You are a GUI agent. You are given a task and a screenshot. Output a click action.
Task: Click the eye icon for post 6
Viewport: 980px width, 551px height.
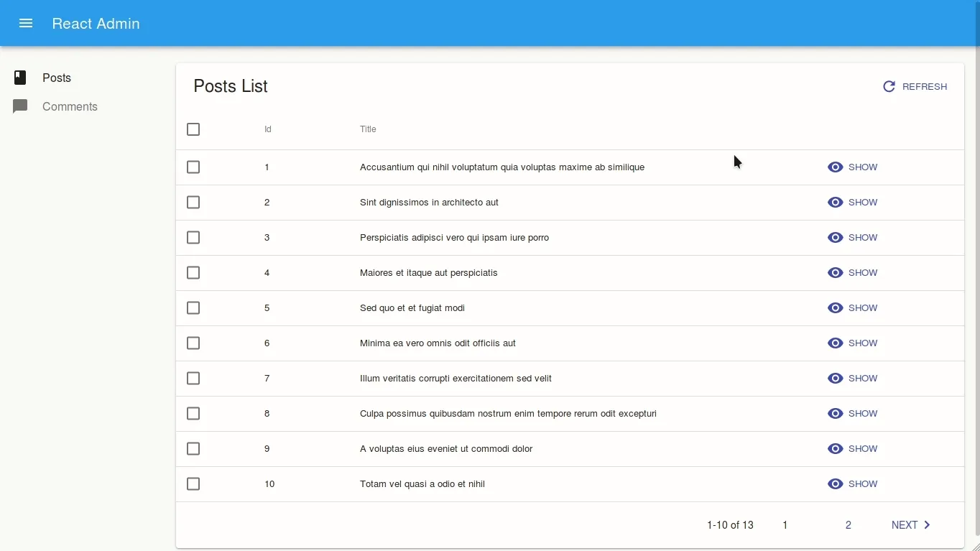coord(835,343)
